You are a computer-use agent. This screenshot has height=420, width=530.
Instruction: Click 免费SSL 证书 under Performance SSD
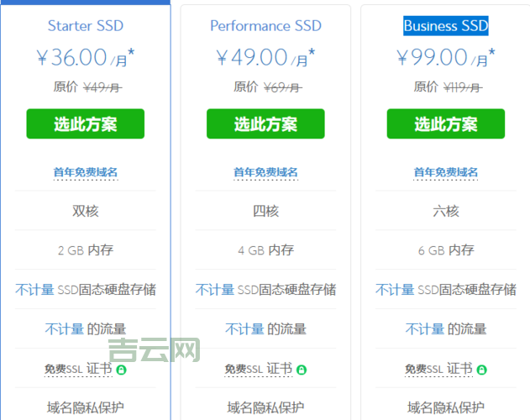(259, 370)
